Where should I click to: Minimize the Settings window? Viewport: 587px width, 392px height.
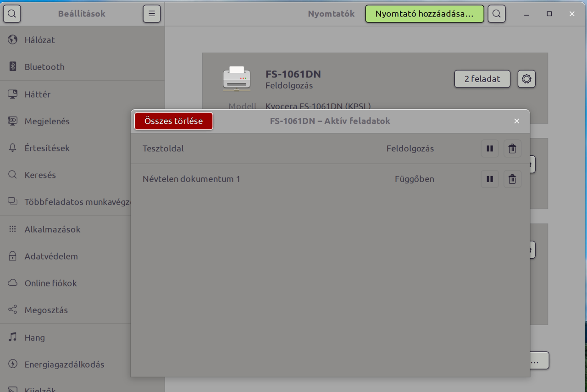pos(526,14)
